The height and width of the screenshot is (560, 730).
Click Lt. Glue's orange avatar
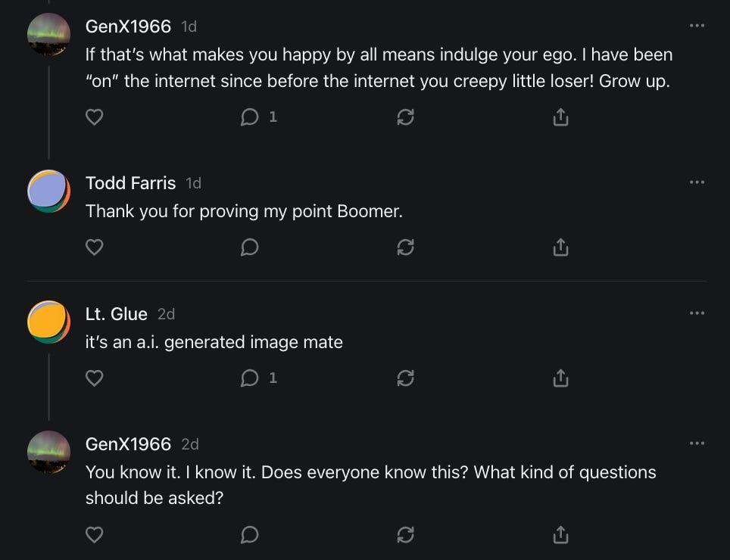48,322
